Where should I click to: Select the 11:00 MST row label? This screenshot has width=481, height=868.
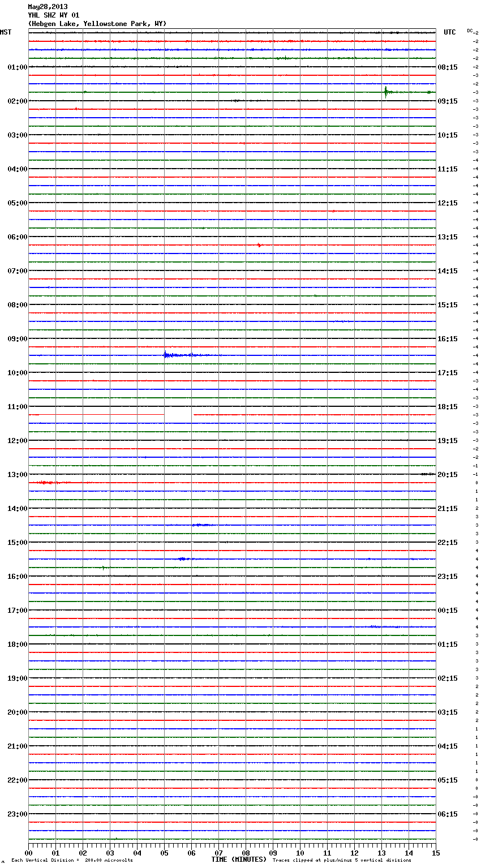pos(18,407)
